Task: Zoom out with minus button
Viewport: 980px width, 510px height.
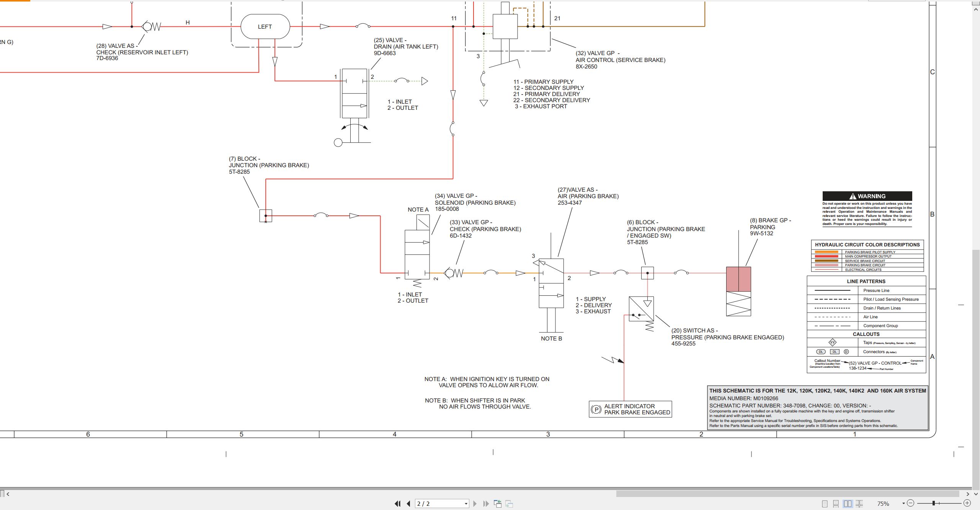Action: point(911,503)
